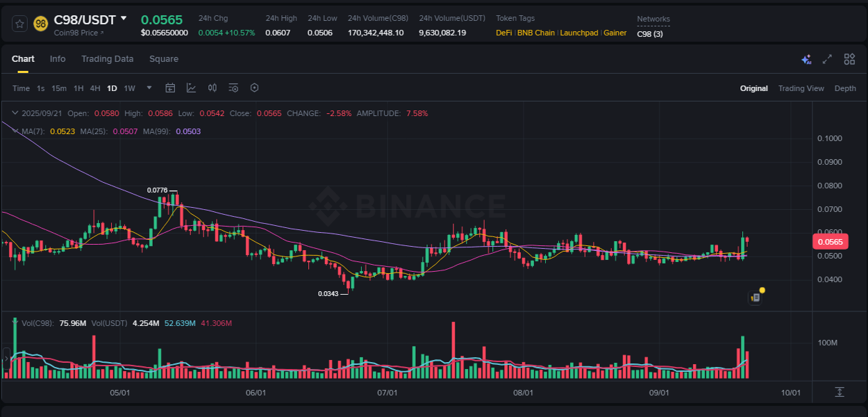
Task: Enter fullscreen with the expand arrows icon
Action: pyautogui.click(x=826, y=59)
